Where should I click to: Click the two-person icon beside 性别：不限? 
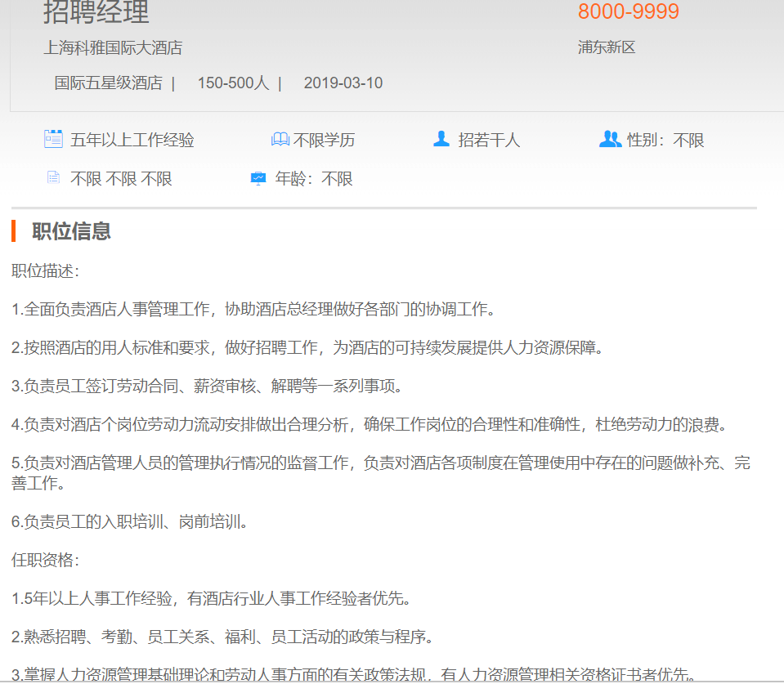(x=610, y=139)
